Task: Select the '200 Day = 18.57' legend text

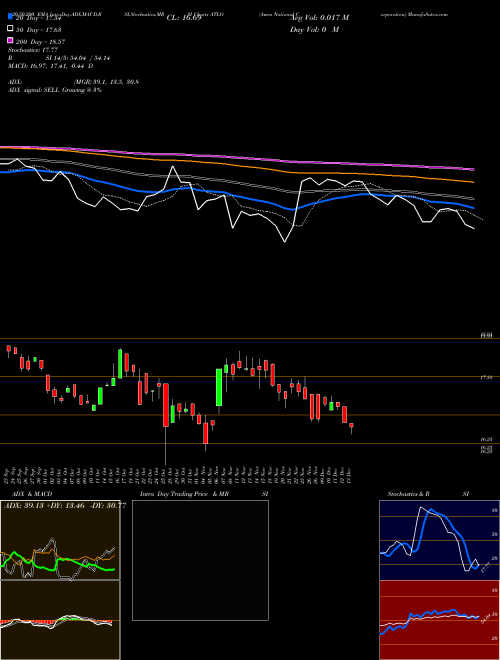Action: pos(40,42)
